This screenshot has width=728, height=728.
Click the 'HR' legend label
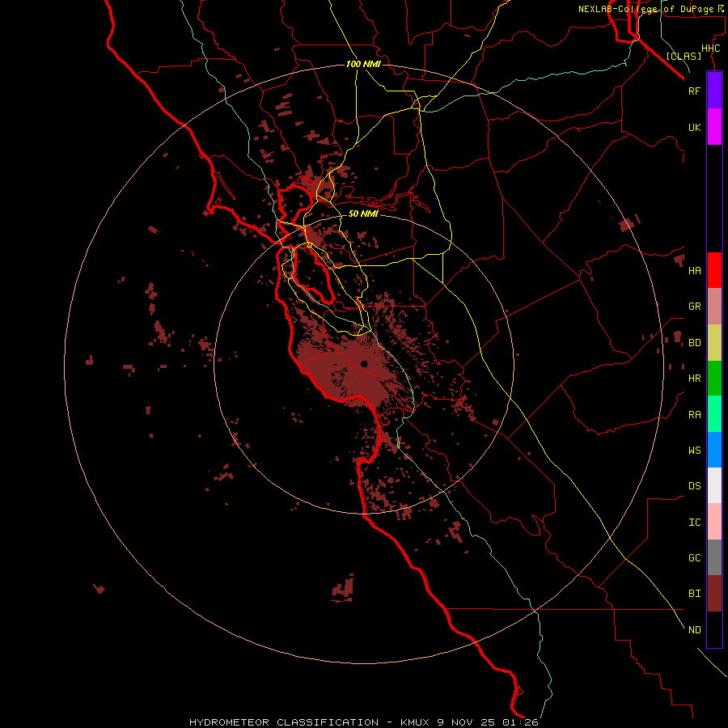click(x=695, y=379)
